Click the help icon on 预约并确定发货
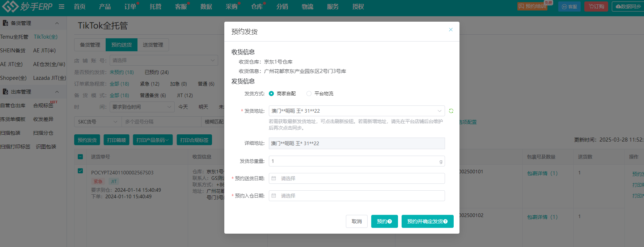Viewport: 644px width, 247px height. pyautogui.click(x=445, y=221)
